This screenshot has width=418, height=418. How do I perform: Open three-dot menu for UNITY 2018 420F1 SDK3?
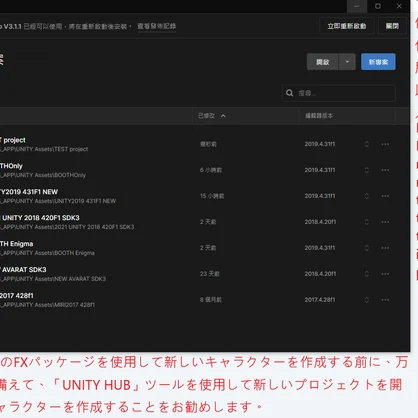(x=385, y=222)
